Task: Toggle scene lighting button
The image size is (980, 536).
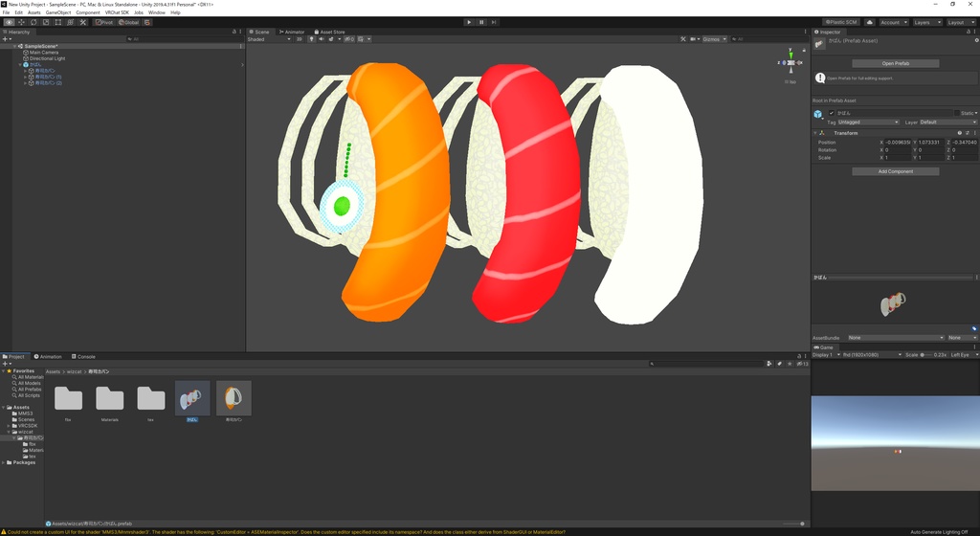Action: click(311, 39)
